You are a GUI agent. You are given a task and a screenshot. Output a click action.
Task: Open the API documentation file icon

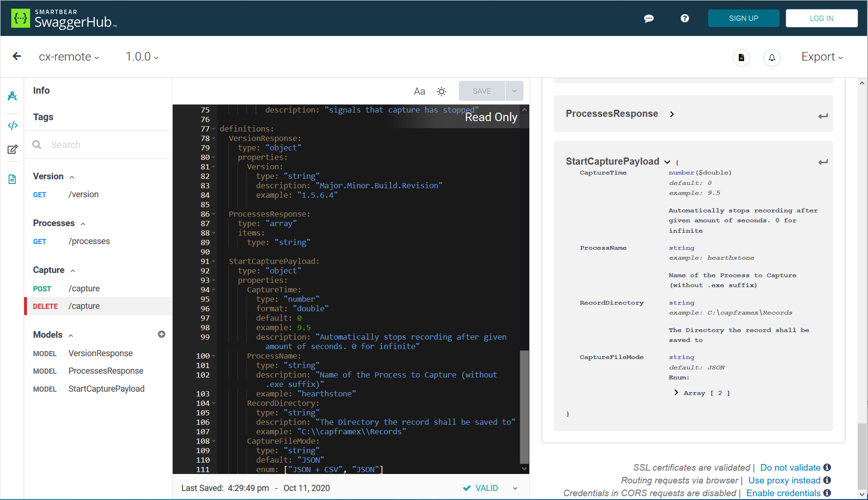pos(741,58)
